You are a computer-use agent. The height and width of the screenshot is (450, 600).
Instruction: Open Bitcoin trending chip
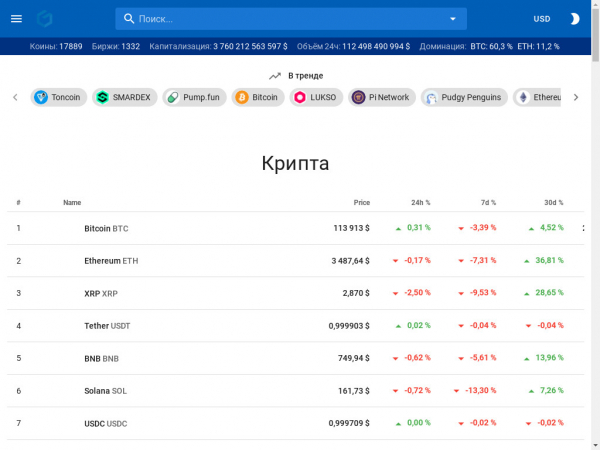click(x=258, y=97)
